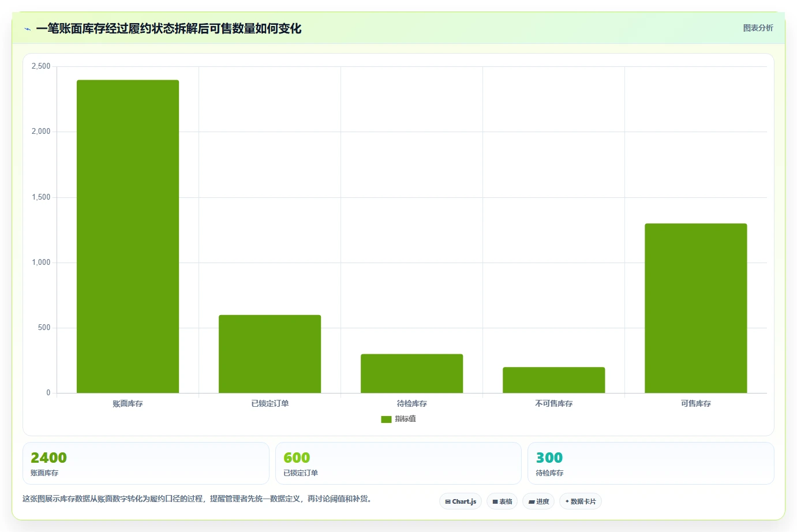Toggle the 指标值 legend color swatch
This screenshot has height=532, width=797.
(386, 419)
